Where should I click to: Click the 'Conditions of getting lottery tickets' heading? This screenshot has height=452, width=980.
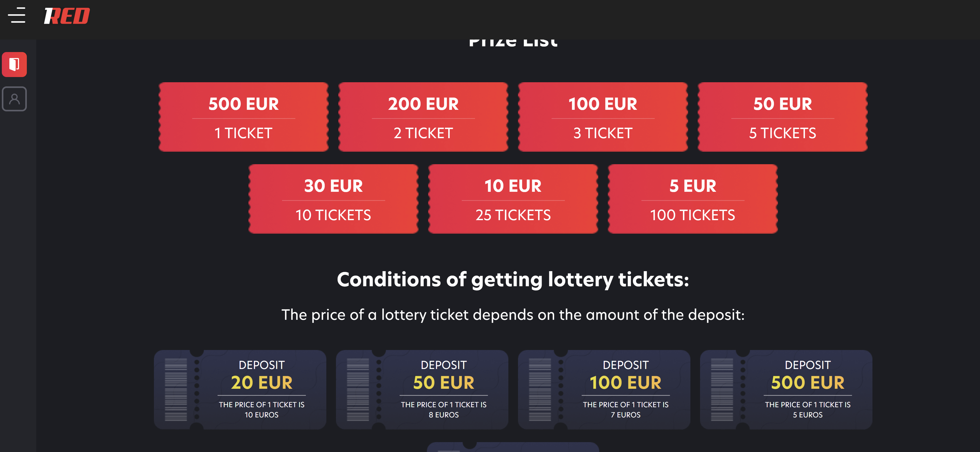point(513,279)
